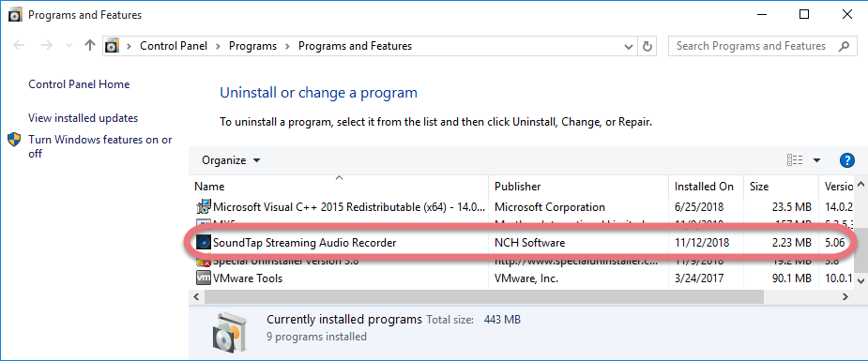Click vertical scrollbar down arrow
868x361 pixels.
coord(860,281)
